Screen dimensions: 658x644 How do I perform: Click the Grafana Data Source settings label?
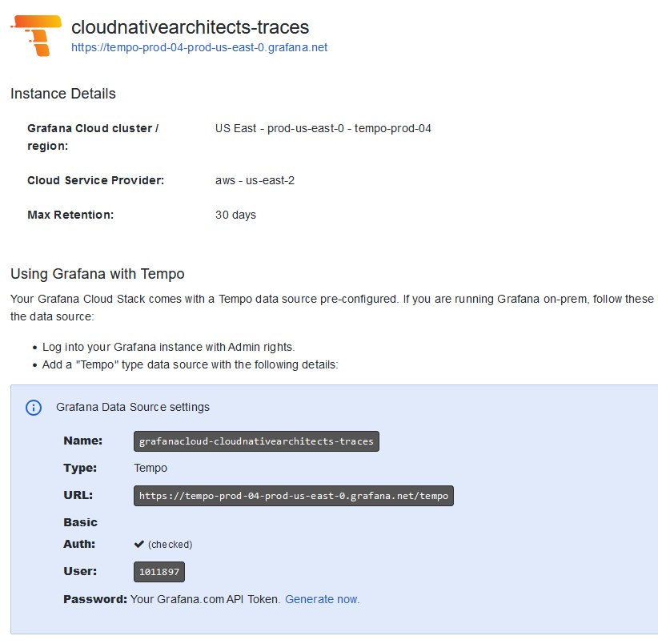133,408
